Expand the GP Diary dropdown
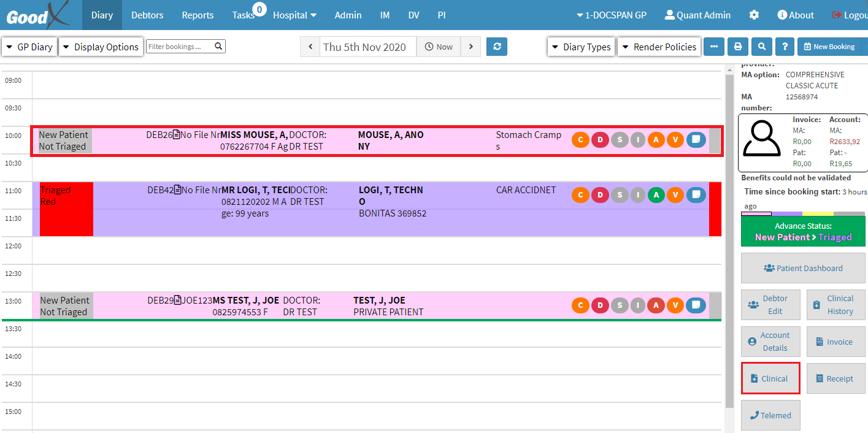The height and width of the screenshot is (433, 868). tap(29, 47)
